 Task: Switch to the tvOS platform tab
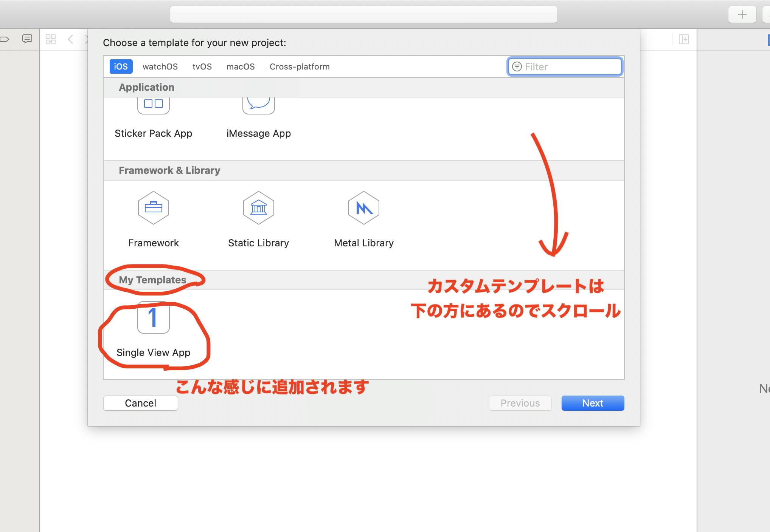(202, 66)
